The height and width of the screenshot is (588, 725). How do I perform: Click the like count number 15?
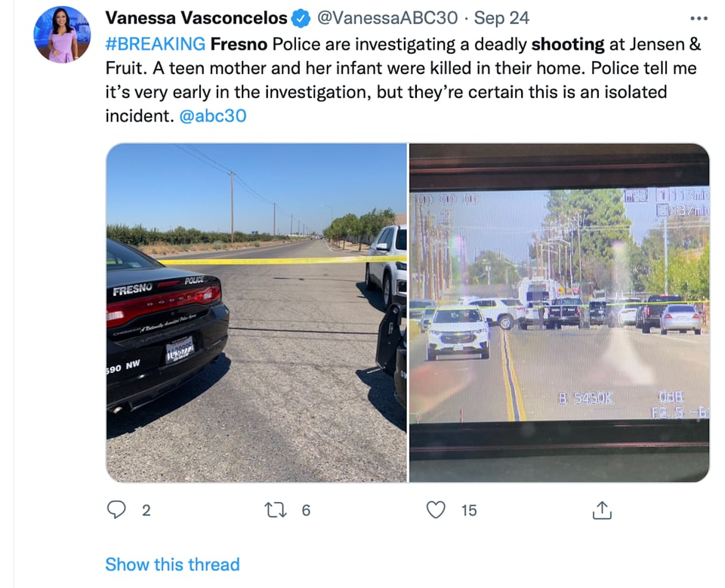coord(469,510)
